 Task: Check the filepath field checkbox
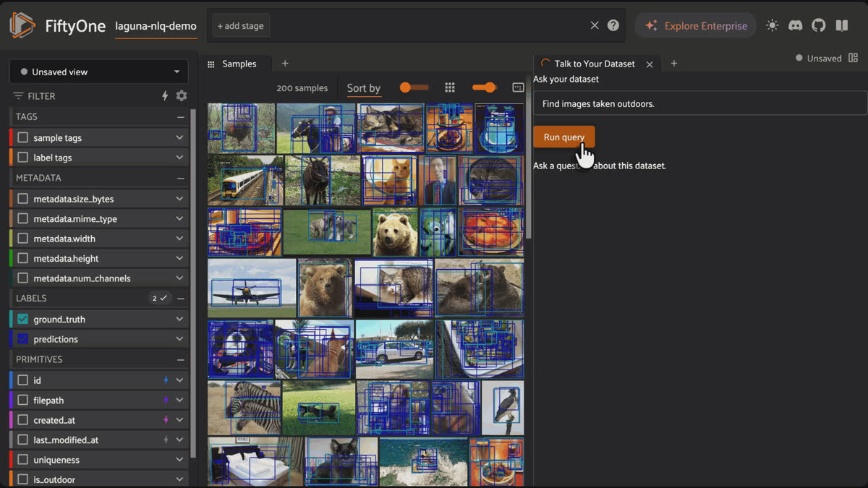point(23,400)
